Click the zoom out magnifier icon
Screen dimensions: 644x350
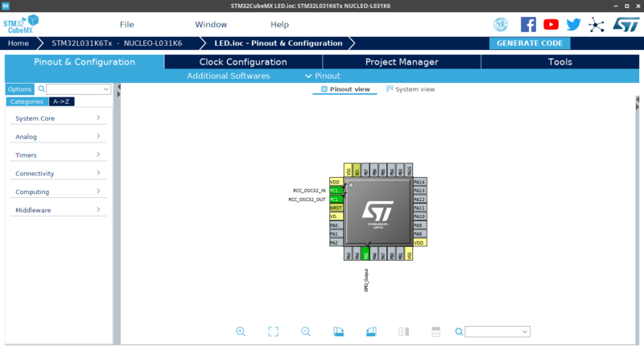306,331
